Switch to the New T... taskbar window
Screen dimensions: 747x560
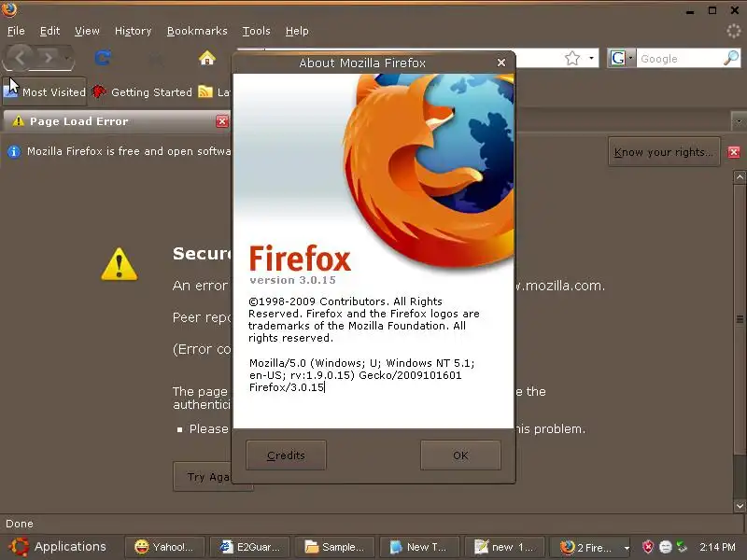(419, 547)
